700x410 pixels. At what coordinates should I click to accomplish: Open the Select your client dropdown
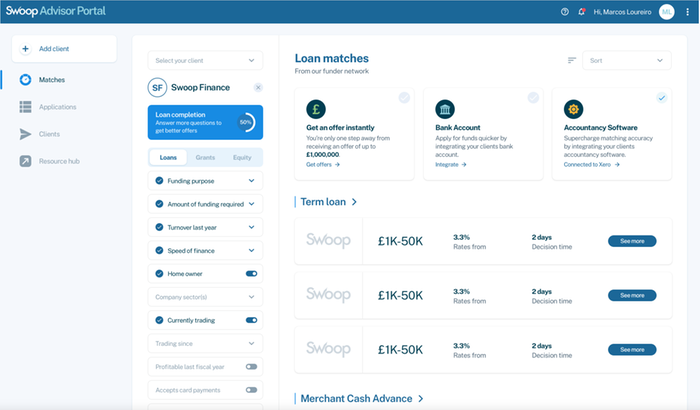click(205, 60)
